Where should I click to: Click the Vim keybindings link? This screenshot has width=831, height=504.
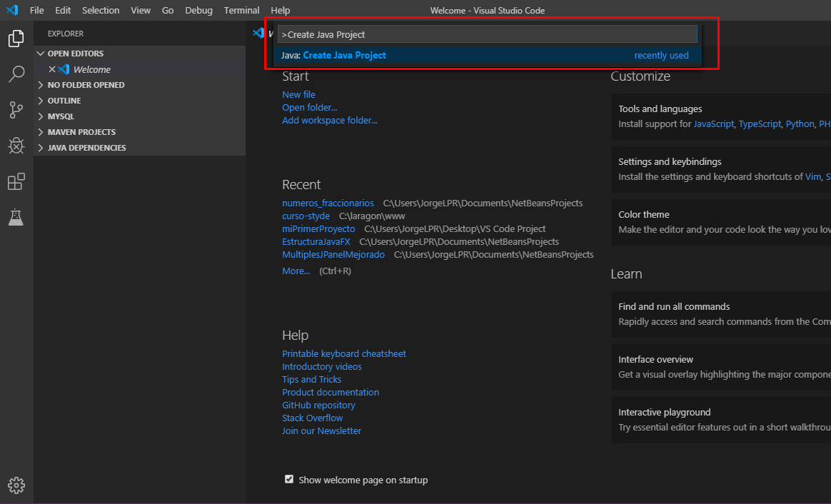813,176
